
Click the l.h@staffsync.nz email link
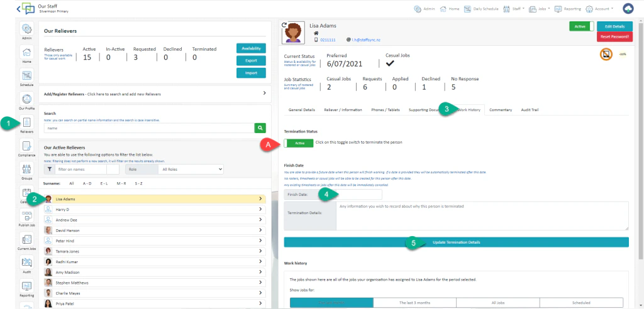pyautogui.click(x=367, y=40)
